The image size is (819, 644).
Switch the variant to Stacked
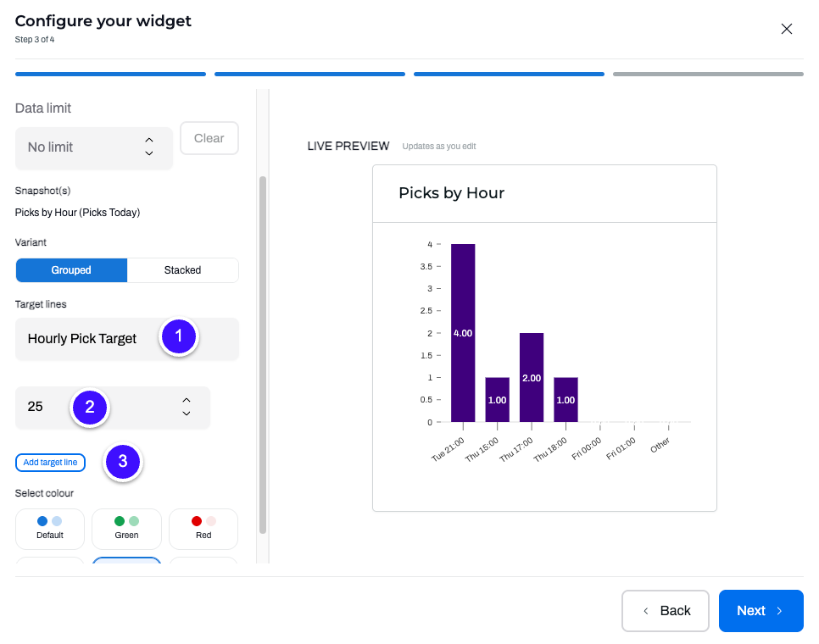(x=183, y=270)
